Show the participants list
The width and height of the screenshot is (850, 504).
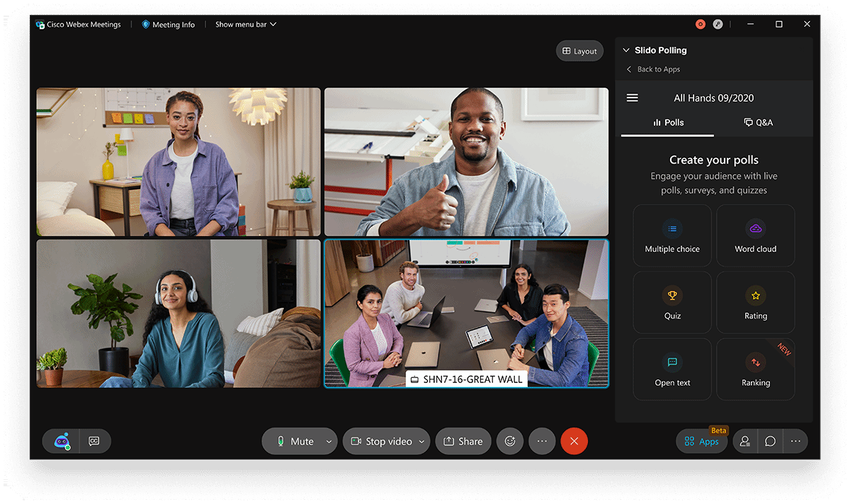point(744,441)
